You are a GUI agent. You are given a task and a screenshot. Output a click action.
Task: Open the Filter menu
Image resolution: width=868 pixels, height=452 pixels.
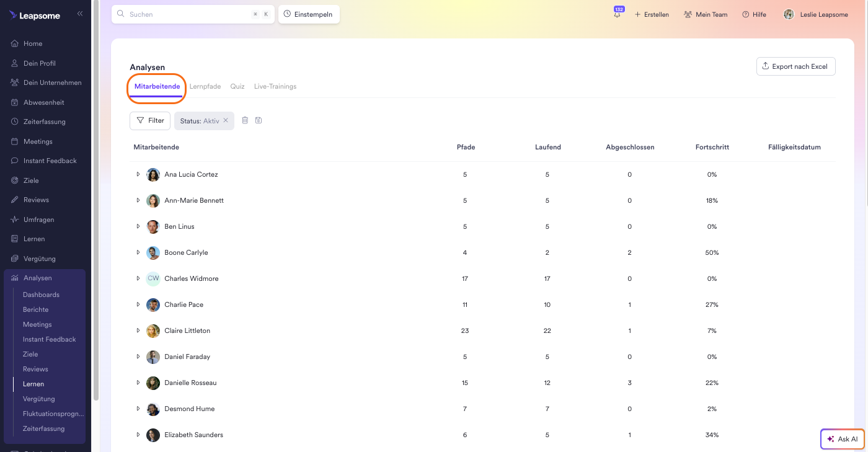pos(150,120)
